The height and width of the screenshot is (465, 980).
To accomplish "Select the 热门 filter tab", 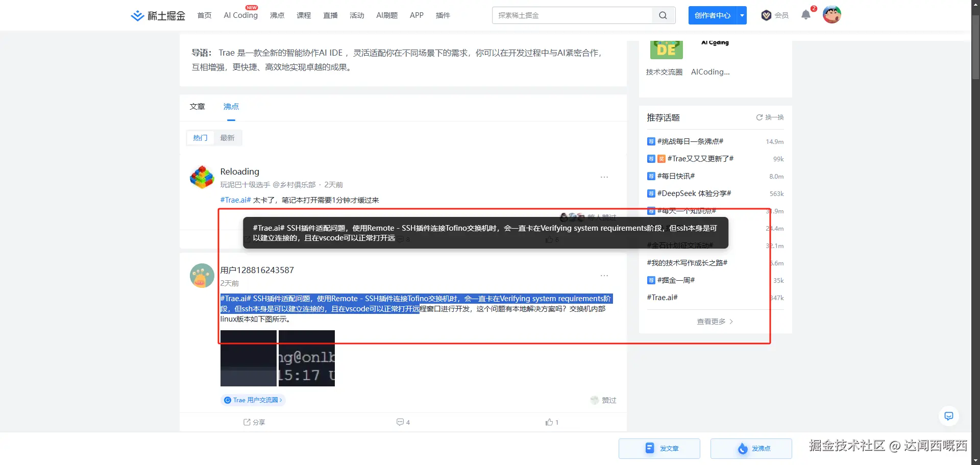I will [x=200, y=137].
